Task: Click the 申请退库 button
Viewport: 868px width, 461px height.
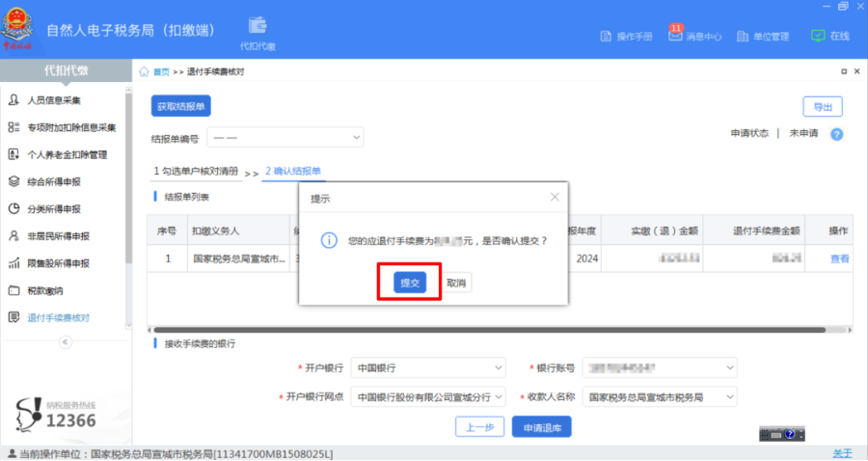Action: click(x=541, y=427)
